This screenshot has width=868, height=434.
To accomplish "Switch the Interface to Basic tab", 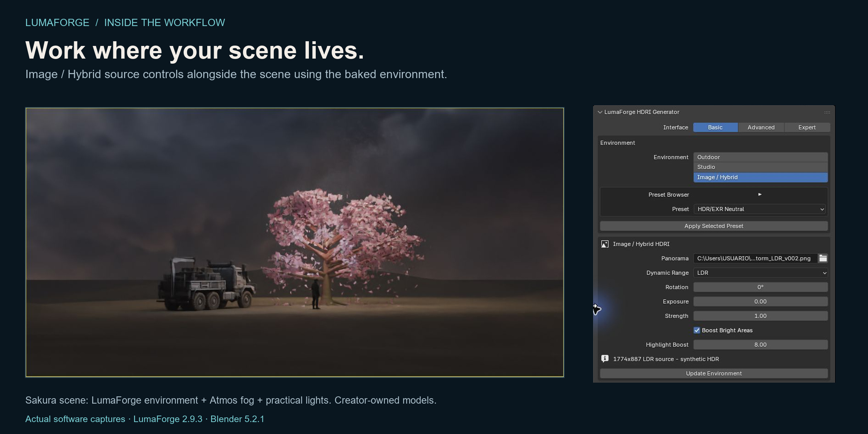I will (715, 127).
